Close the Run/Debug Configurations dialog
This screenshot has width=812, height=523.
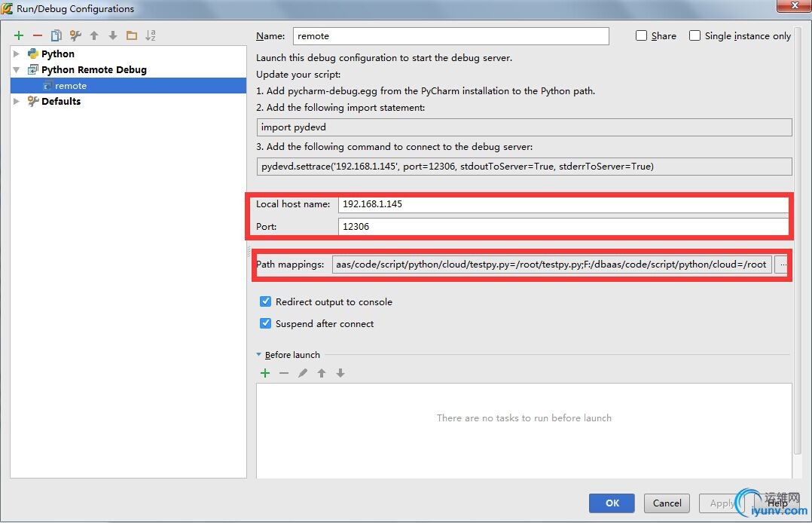point(794,5)
